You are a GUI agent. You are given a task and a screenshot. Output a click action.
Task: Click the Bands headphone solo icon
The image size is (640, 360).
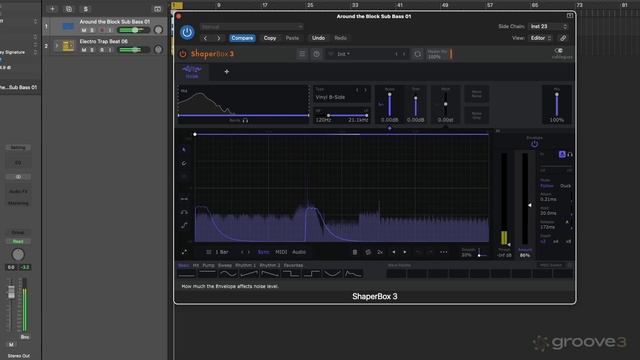(x=245, y=120)
